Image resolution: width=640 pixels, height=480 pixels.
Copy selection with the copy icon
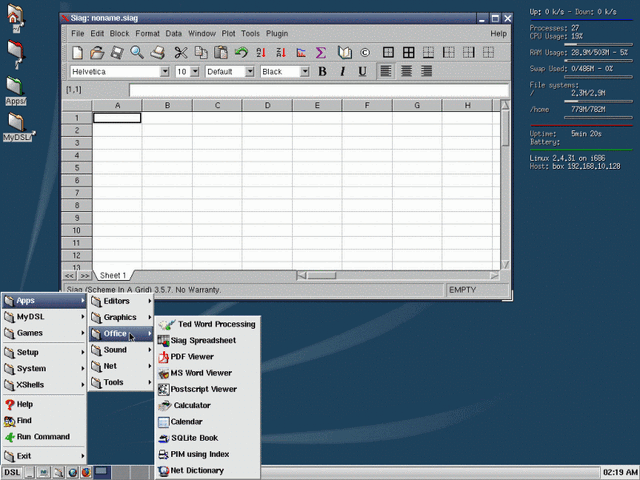pos(201,52)
